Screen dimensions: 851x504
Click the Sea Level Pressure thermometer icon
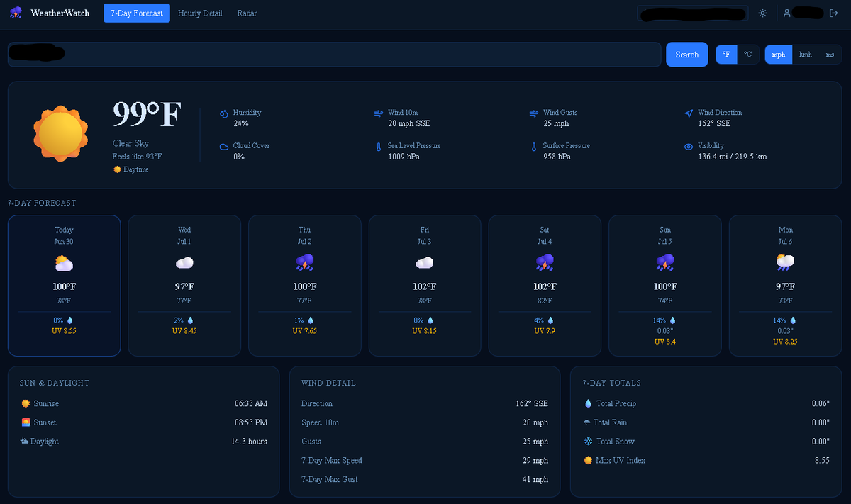click(x=379, y=147)
